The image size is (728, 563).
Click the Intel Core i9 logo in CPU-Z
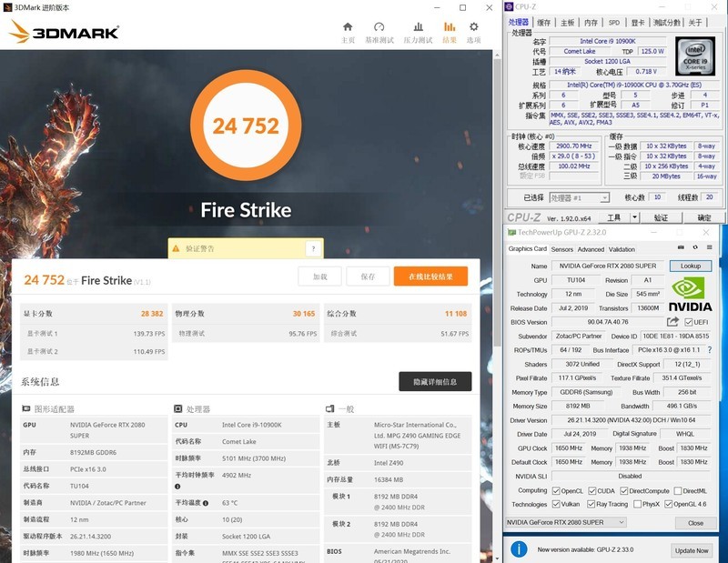click(695, 56)
